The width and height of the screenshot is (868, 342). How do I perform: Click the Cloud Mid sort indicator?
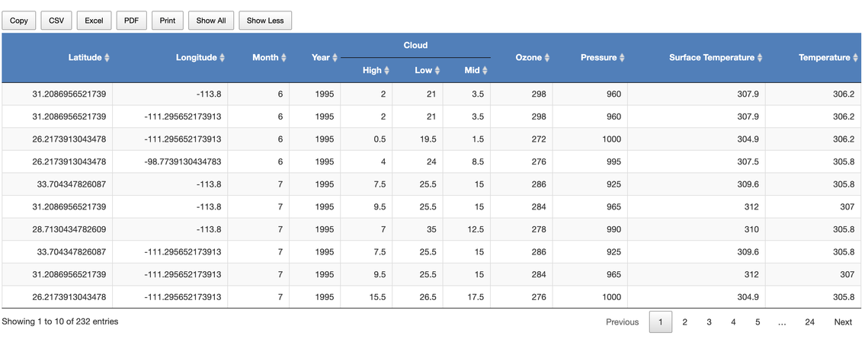485,70
